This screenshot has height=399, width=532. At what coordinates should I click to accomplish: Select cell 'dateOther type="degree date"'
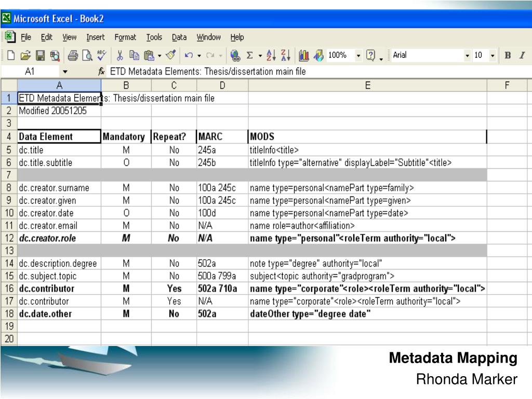[x=367, y=313]
